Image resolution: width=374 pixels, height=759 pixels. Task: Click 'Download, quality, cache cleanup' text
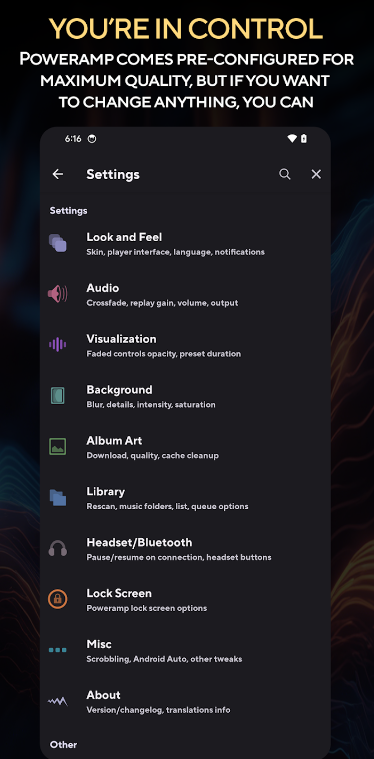(152, 455)
